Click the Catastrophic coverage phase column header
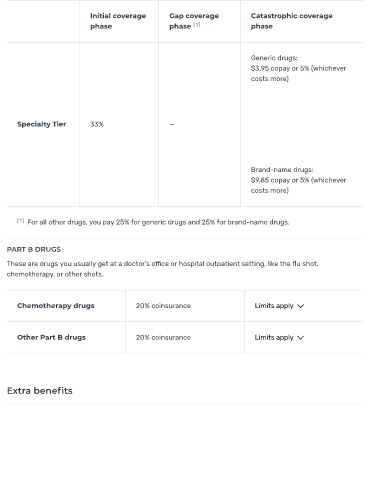Screen dimensions: 370x480 click(292, 21)
